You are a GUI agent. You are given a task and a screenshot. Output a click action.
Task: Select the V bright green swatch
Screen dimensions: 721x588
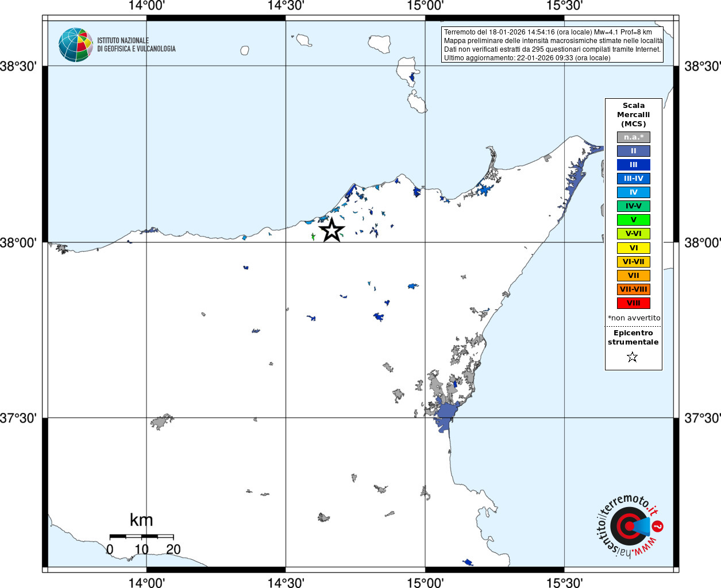634,220
